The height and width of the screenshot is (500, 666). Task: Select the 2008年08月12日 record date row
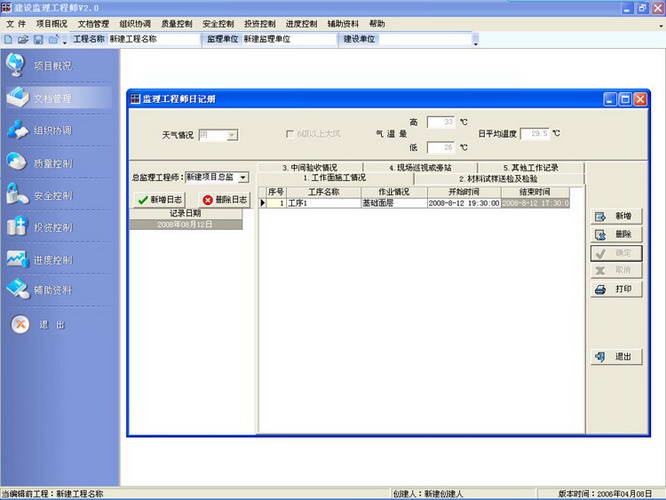pos(186,225)
